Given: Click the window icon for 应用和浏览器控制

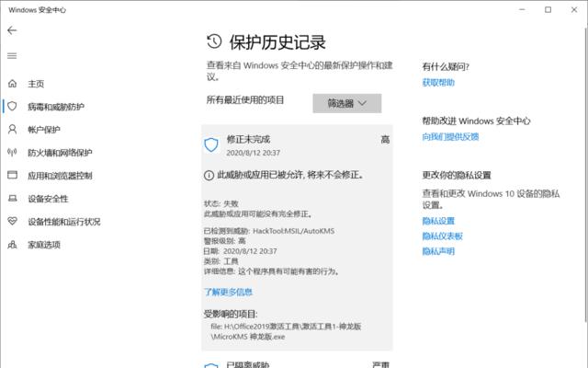Looking at the screenshot, I should 12,175.
